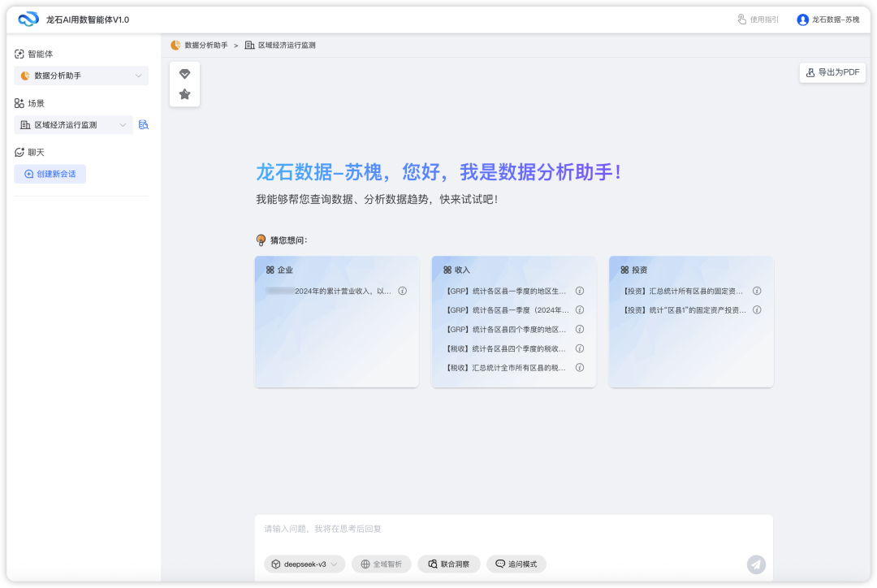Toggle 联合洞察 mode
This screenshot has width=877, height=588.
(x=448, y=564)
